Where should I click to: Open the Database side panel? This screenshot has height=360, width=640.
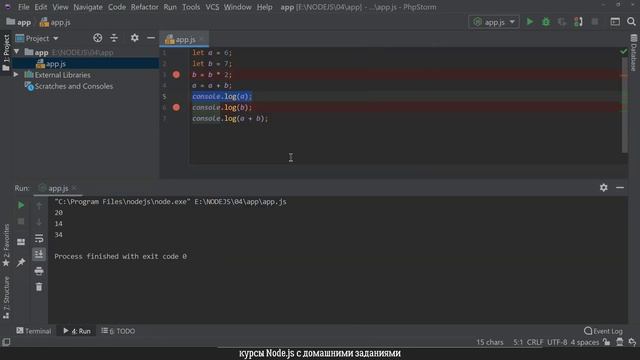[634, 53]
